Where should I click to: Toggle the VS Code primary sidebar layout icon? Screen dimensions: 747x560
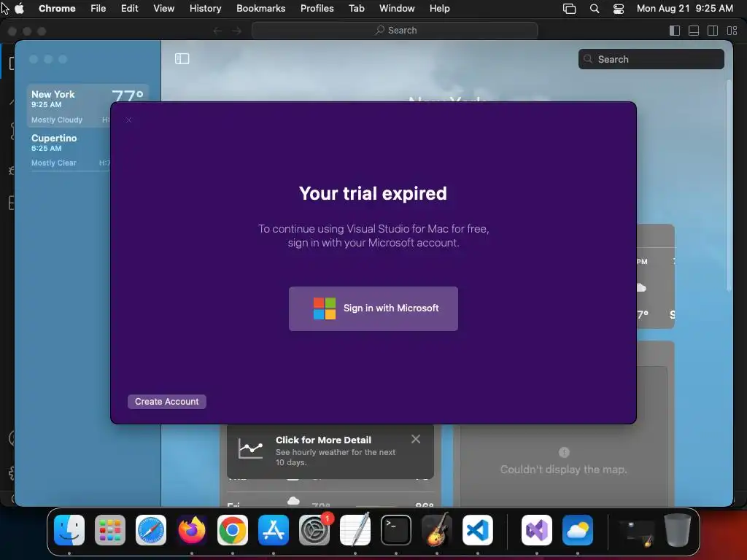coord(675,31)
